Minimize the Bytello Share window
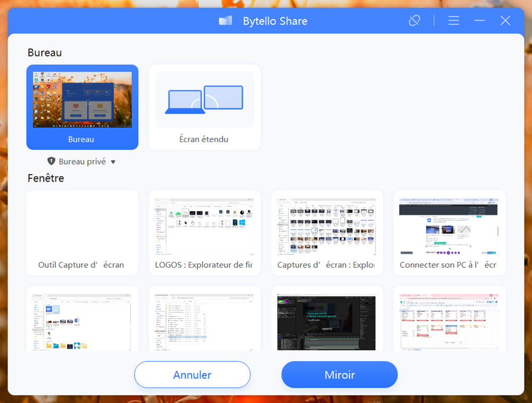532x403 pixels. click(x=479, y=21)
